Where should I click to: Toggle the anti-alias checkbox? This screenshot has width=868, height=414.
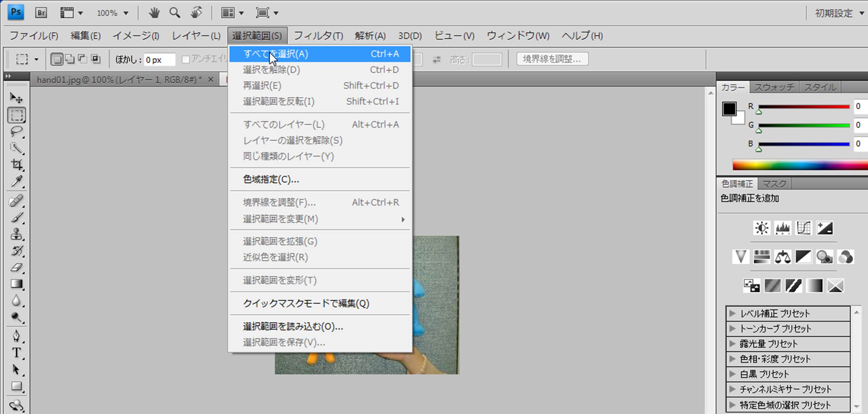(186, 59)
